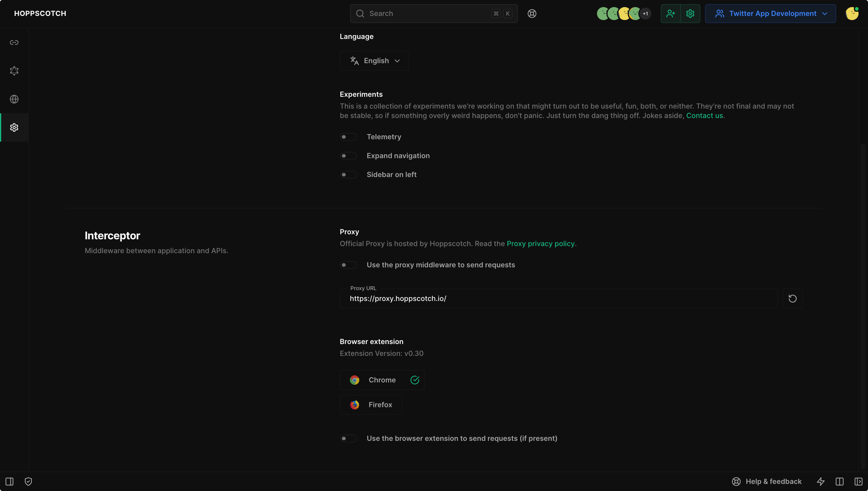Toggle the right sidebar panel icon in footer
The image size is (868, 491).
(x=859, y=481)
